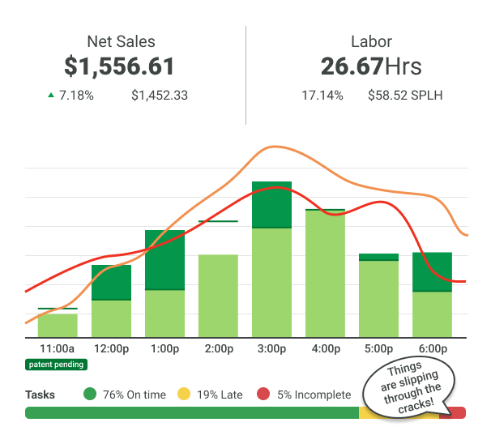Click the 5:00p bar in chart
491x448 pixels.
378,297
